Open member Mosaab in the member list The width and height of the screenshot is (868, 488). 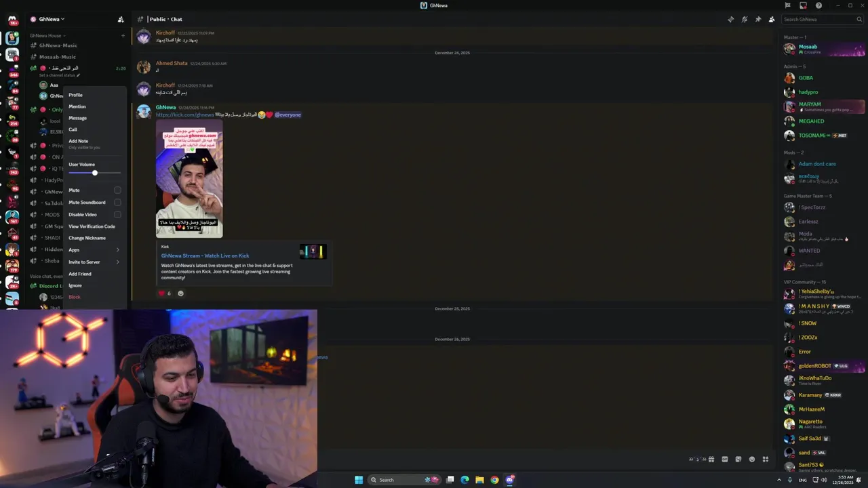tap(823, 49)
